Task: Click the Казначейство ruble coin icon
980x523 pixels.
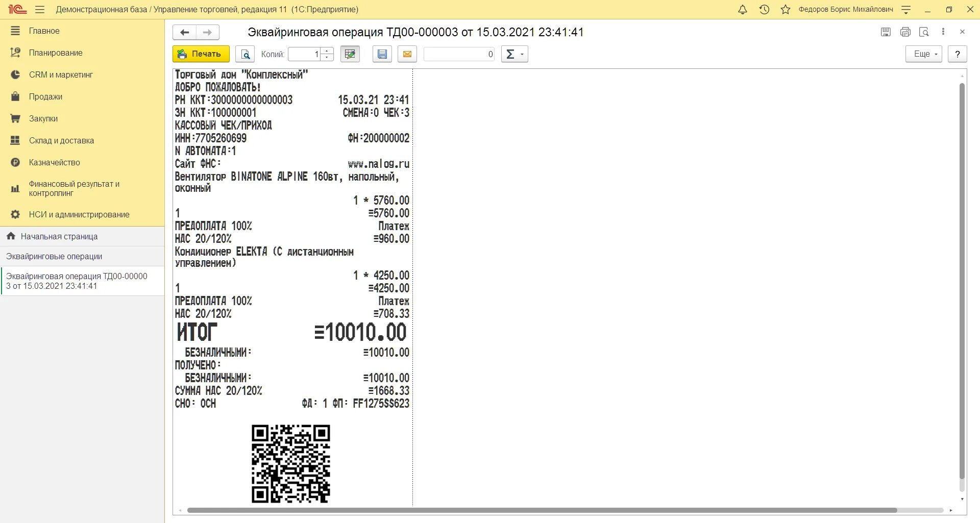Action: pyautogui.click(x=15, y=162)
